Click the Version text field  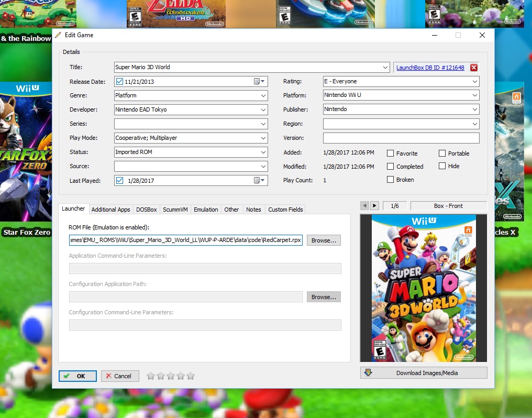click(401, 138)
